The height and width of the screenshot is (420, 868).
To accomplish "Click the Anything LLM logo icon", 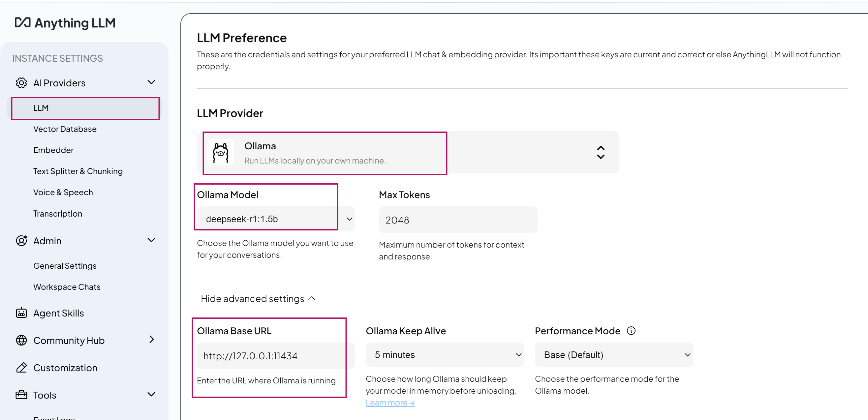I will point(22,22).
